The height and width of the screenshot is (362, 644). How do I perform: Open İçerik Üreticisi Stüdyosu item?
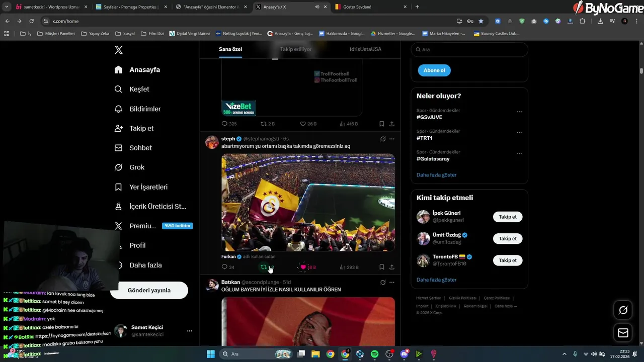(x=150, y=207)
